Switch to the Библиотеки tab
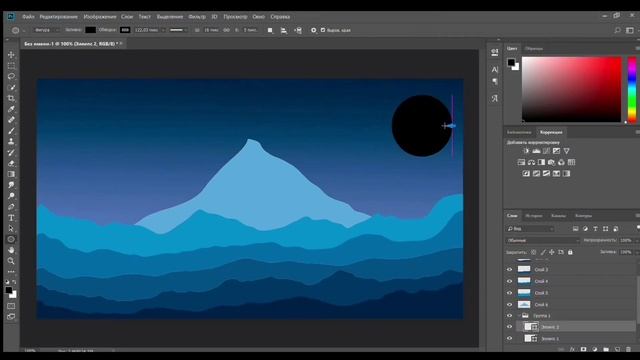Viewport: 640px width, 360px height. coord(519,132)
